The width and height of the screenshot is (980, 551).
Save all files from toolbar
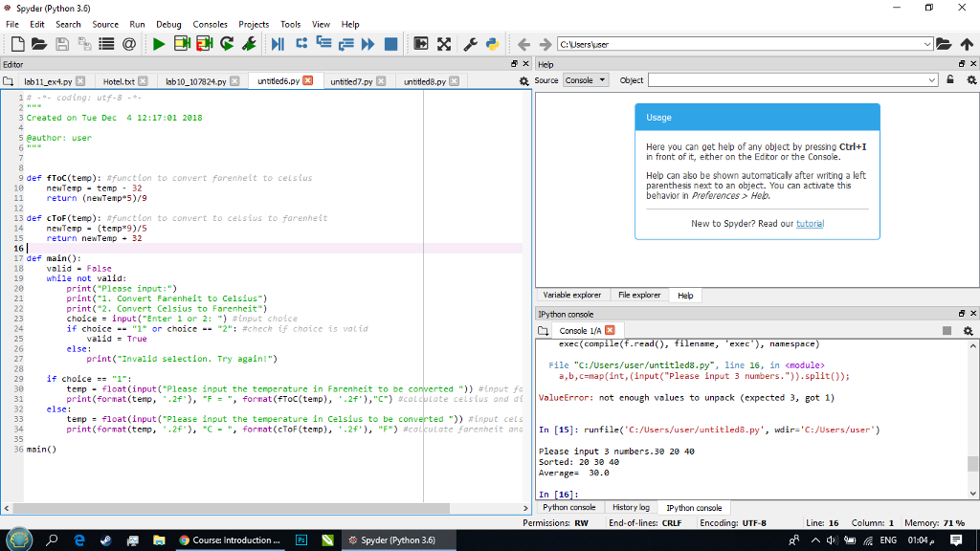tap(84, 44)
